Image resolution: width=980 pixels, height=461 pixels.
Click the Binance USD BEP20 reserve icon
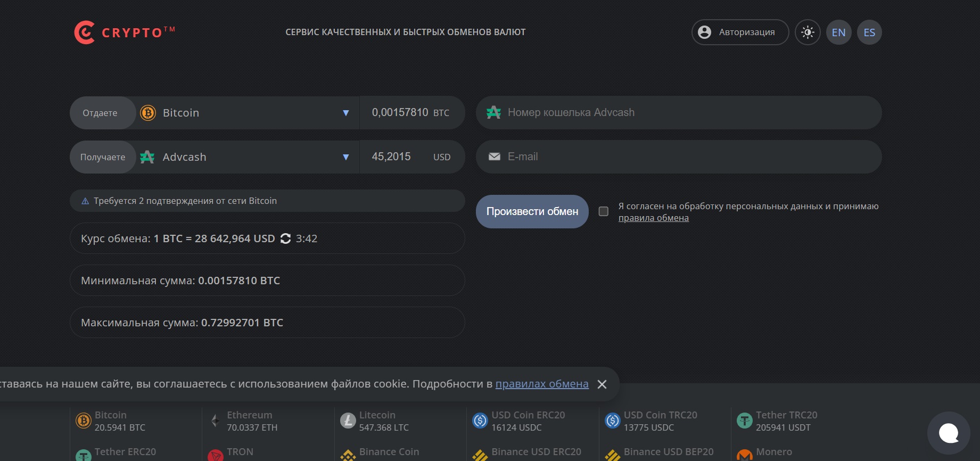pos(613,455)
